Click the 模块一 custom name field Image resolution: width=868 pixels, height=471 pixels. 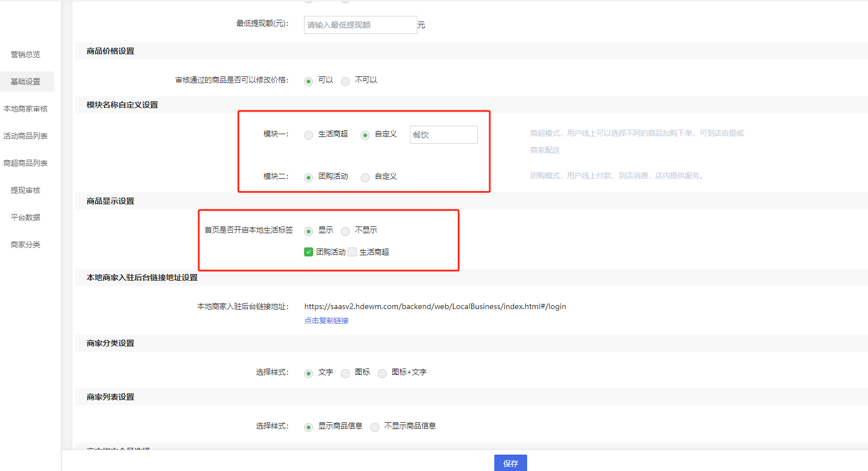click(443, 135)
